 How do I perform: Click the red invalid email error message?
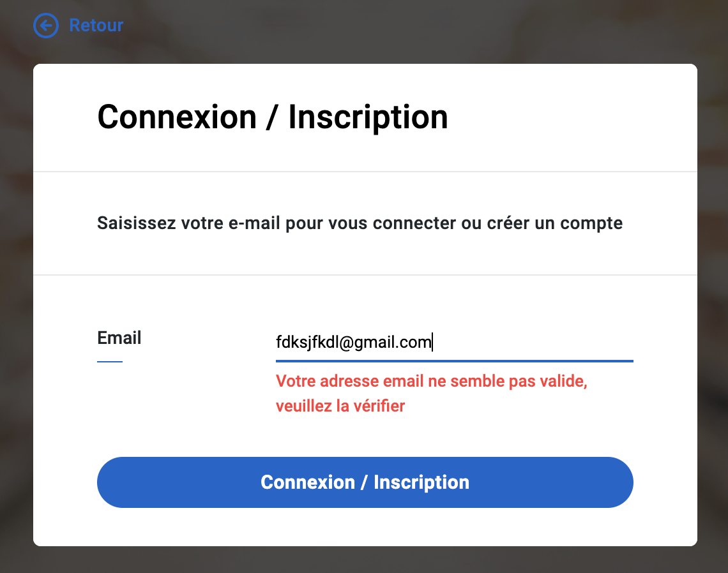tap(431, 382)
